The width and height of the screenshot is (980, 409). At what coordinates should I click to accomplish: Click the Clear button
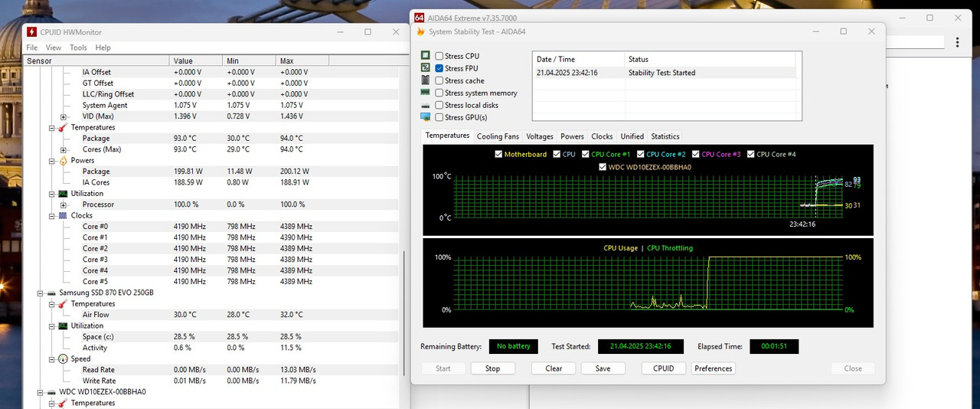coord(554,368)
